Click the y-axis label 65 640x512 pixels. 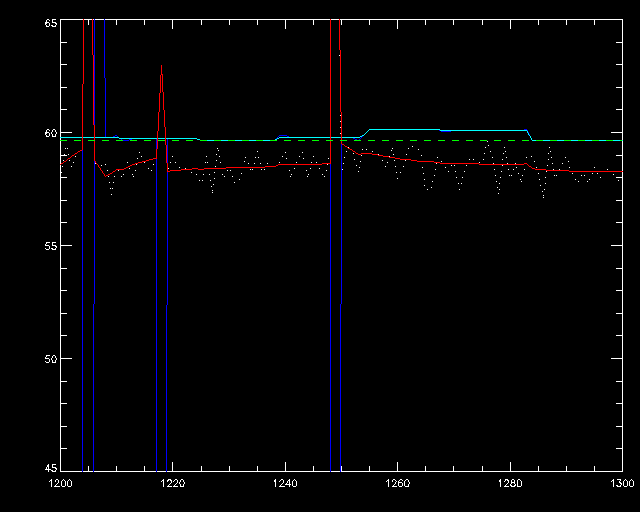click(x=51, y=23)
